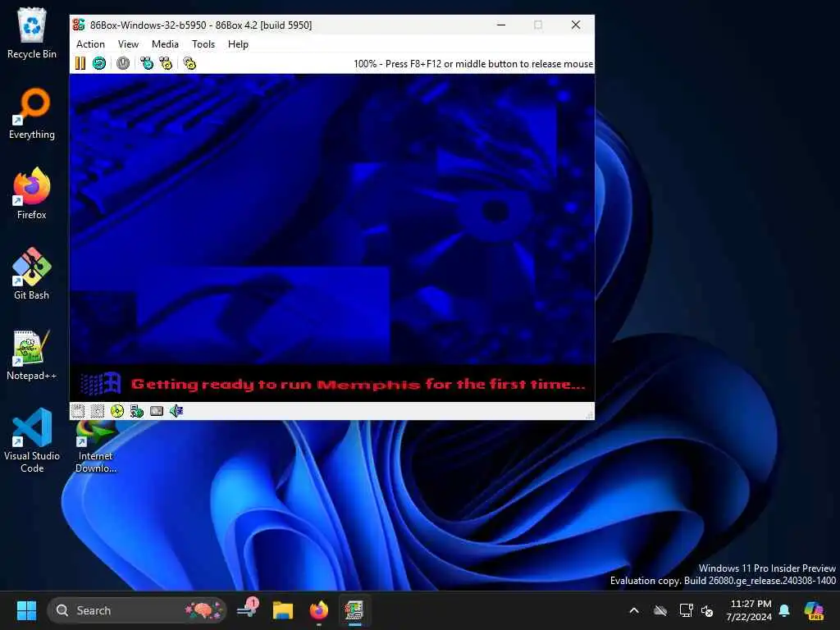The height and width of the screenshot is (630, 840).
Task: Select the Internet Download Manager desktop shortcut
Action: tap(96, 447)
